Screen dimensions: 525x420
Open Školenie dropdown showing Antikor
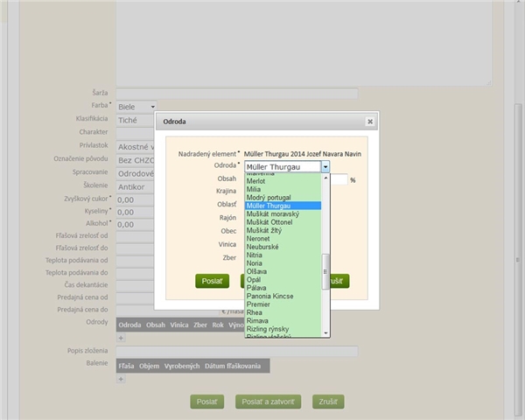[135, 187]
